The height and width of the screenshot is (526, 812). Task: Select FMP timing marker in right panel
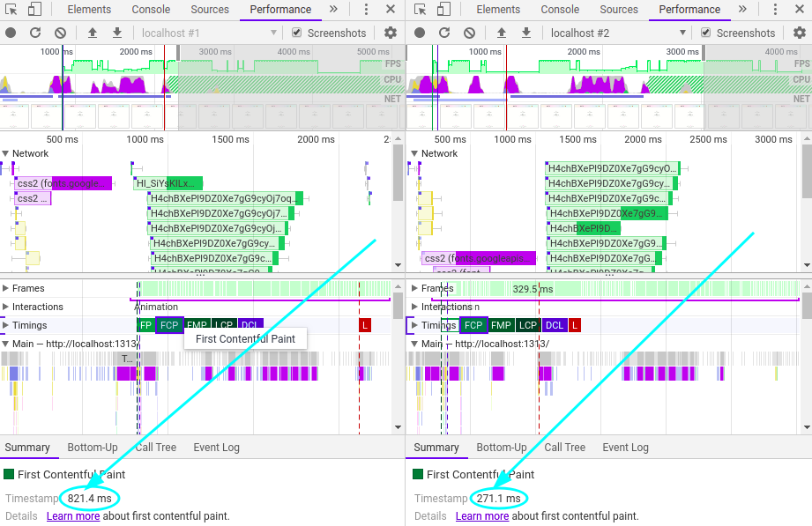coord(501,326)
